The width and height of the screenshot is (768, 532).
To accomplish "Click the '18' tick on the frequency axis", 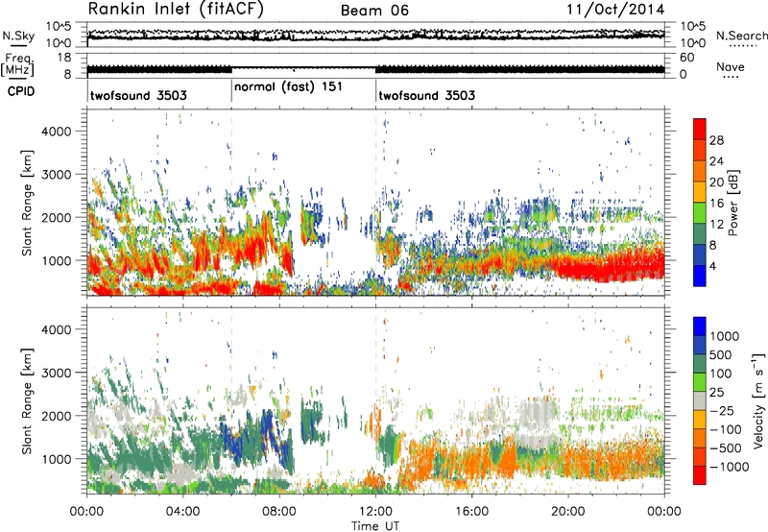I will 64,58.
